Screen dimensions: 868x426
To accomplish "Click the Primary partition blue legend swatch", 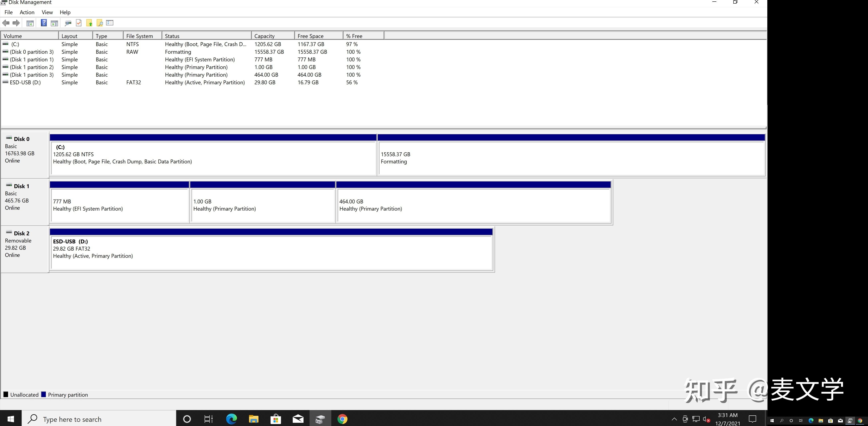I will point(44,394).
